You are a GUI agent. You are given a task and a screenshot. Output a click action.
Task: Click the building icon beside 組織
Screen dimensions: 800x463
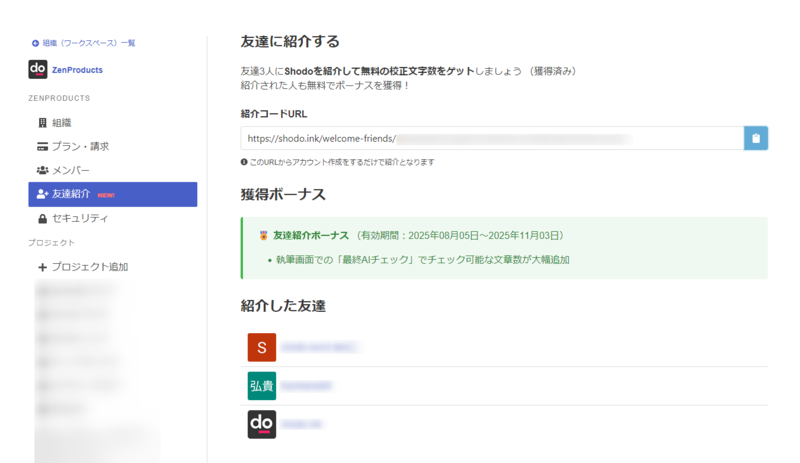[x=43, y=123]
